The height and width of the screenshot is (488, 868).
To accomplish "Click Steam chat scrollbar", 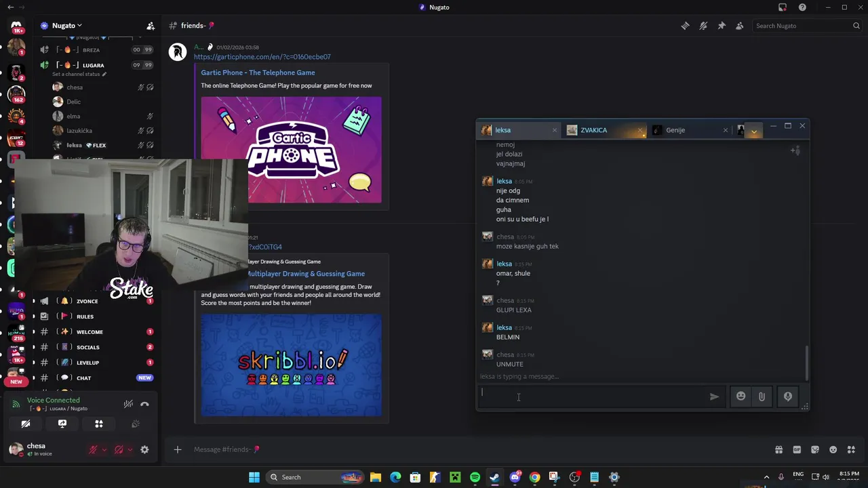I will (807, 363).
